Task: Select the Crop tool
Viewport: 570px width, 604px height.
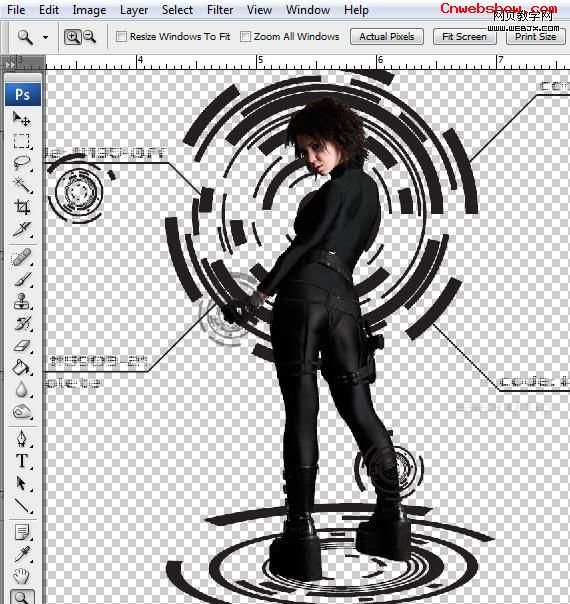Action: [x=22, y=207]
